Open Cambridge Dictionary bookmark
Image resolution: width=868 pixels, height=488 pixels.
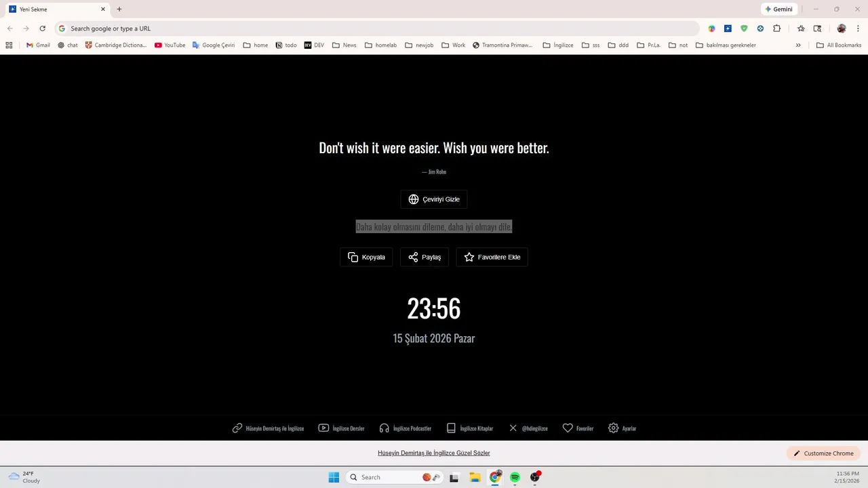point(116,45)
